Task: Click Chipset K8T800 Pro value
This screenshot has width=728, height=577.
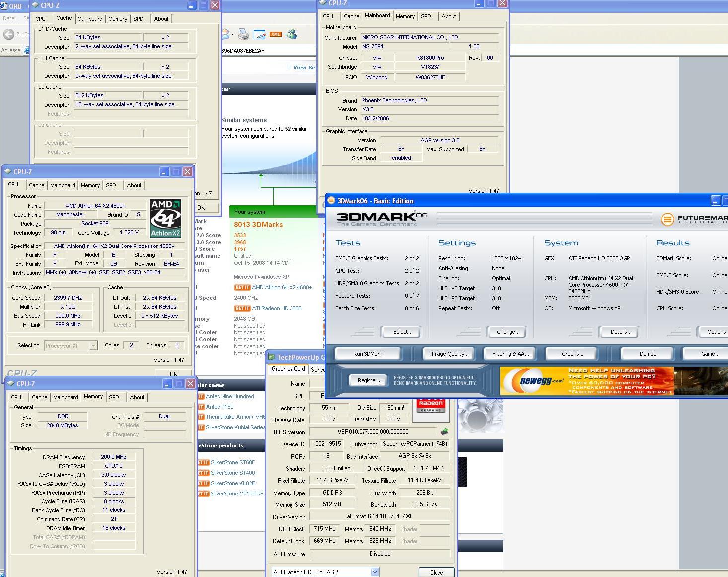Action: pos(430,58)
